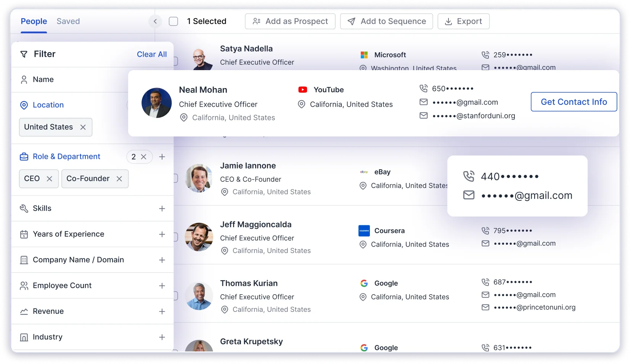Image resolution: width=630 pixels, height=364 pixels.
Task: Expand the Employee Count filter
Action: tap(162, 285)
